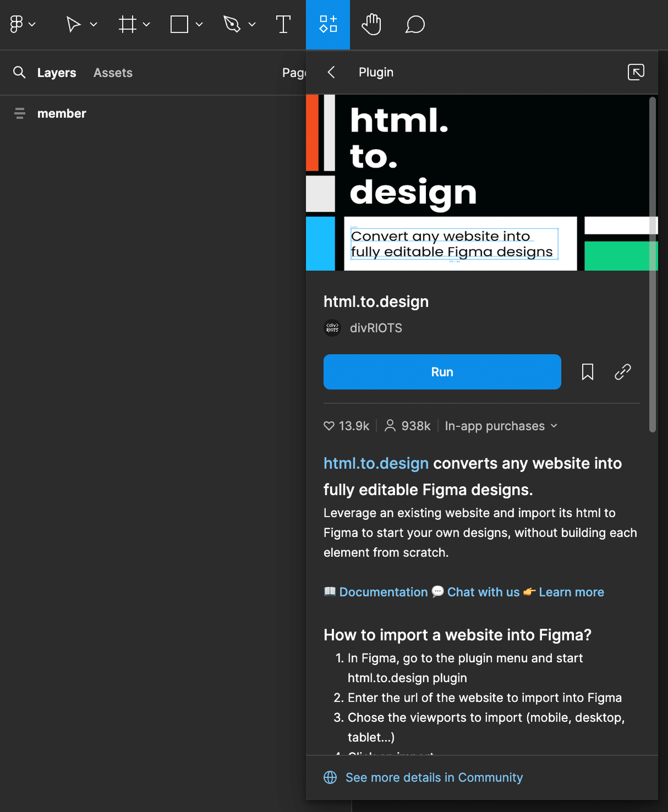The width and height of the screenshot is (668, 812).
Task: Click the divRIOTS avatar icon
Action: coord(332,328)
